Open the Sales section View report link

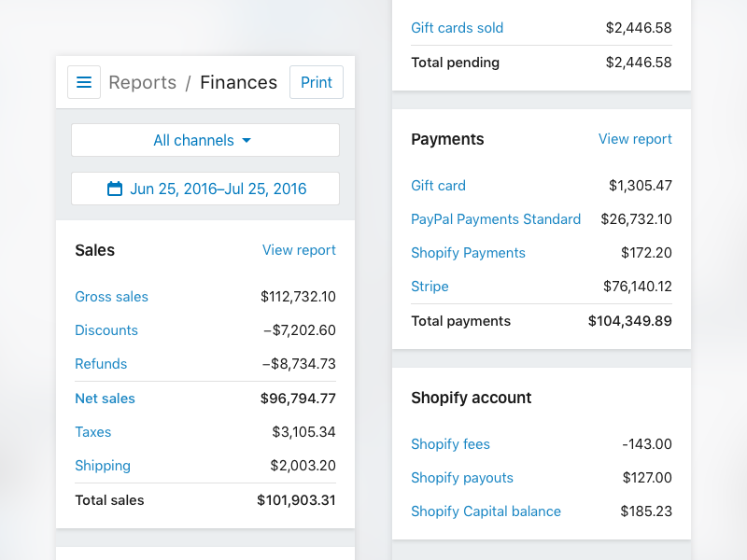(299, 250)
